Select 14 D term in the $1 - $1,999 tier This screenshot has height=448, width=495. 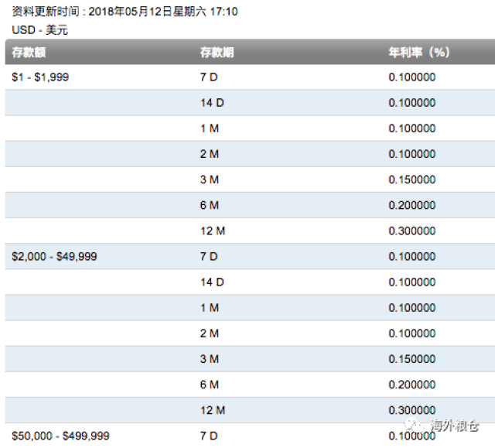212,103
